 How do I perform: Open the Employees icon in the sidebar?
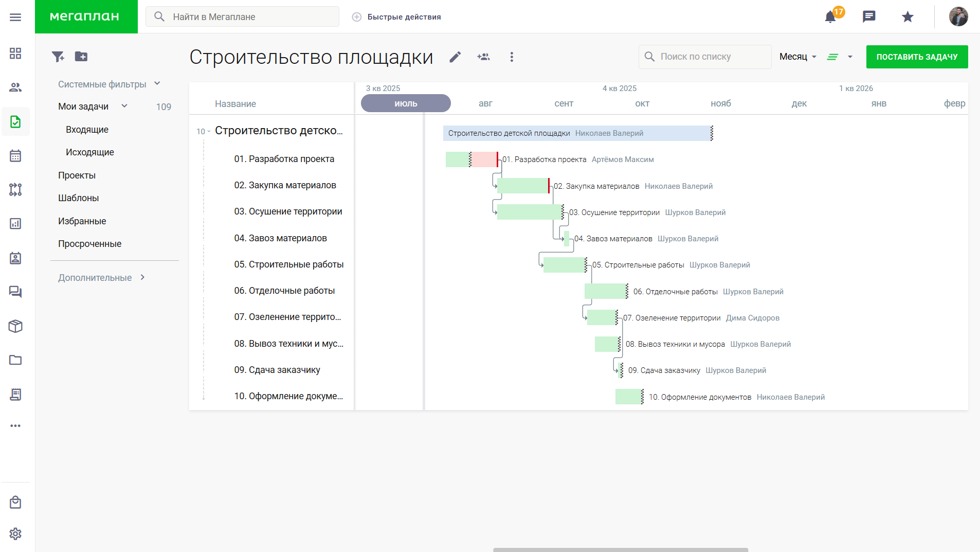pos(15,87)
